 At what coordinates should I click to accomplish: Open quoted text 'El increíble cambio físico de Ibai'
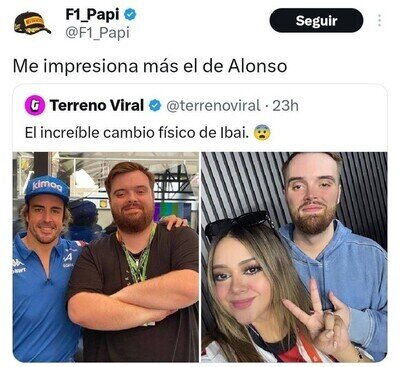pyautogui.click(x=137, y=133)
